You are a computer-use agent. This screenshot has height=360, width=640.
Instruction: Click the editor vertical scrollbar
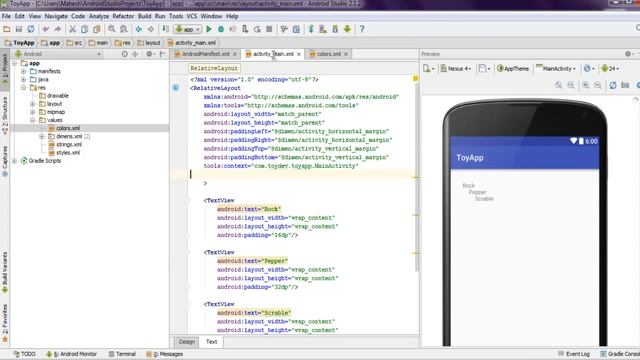[417, 176]
